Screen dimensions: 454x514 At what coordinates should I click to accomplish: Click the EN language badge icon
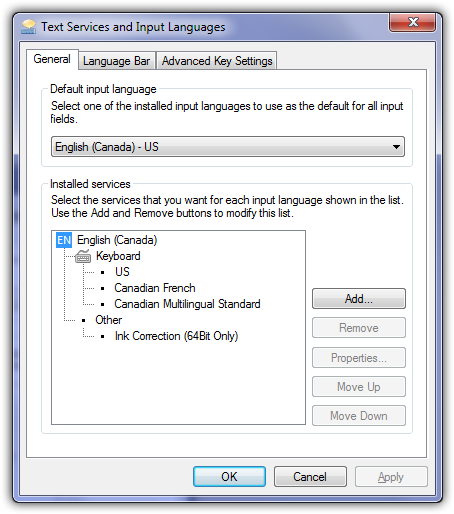(64, 240)
